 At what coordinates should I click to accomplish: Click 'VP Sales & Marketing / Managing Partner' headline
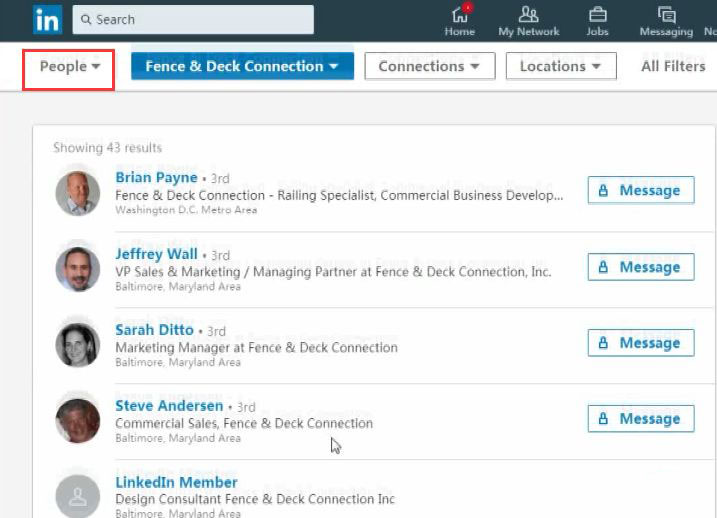coord(333,272)
